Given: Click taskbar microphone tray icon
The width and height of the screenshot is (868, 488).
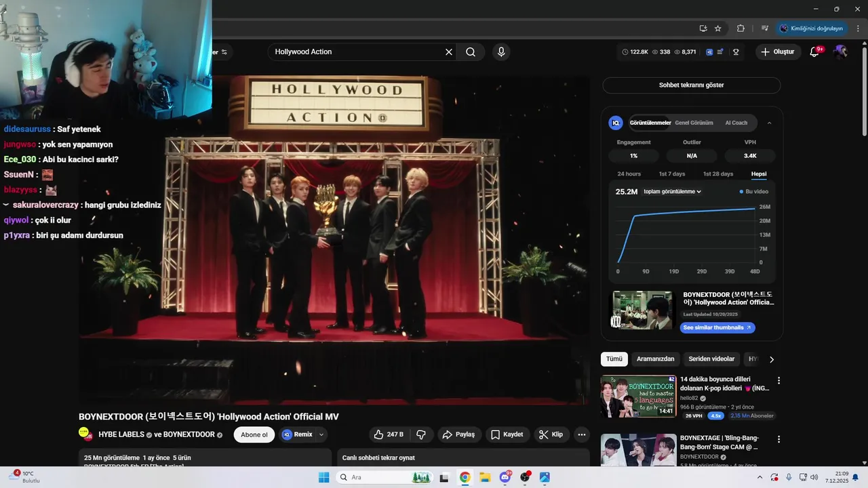Looking at the screenshot, I should (789, 477).
